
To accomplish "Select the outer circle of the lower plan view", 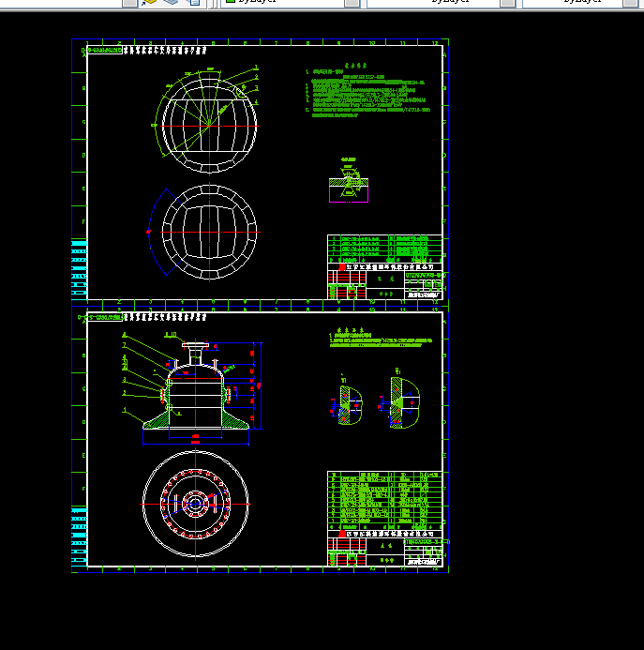I will point(195,504).
